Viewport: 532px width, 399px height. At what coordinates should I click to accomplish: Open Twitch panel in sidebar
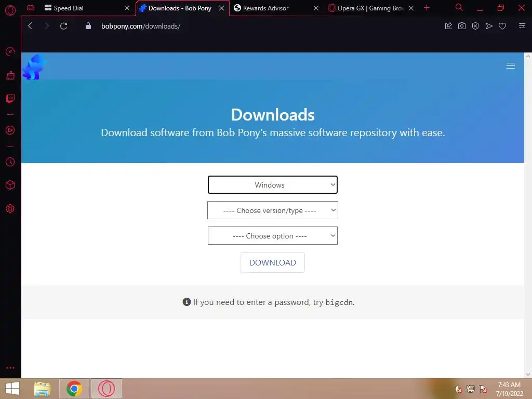tap(10, 99)
